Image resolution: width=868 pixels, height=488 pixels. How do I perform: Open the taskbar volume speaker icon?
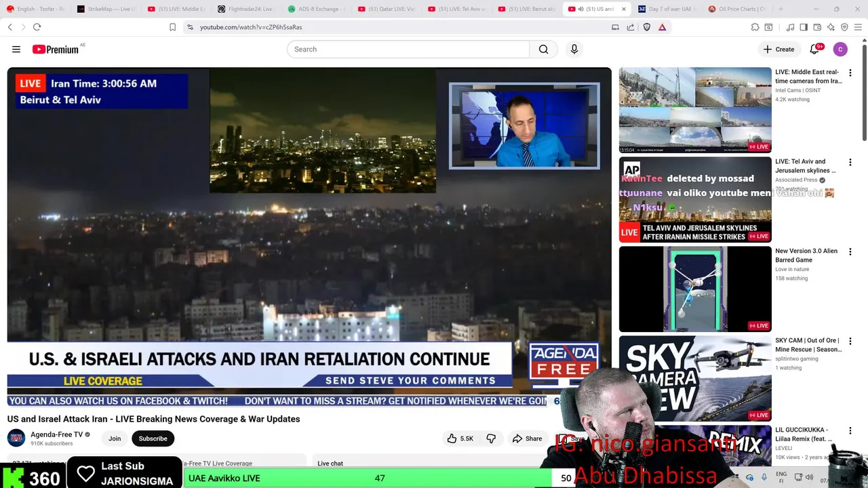[x=809, y=478]
